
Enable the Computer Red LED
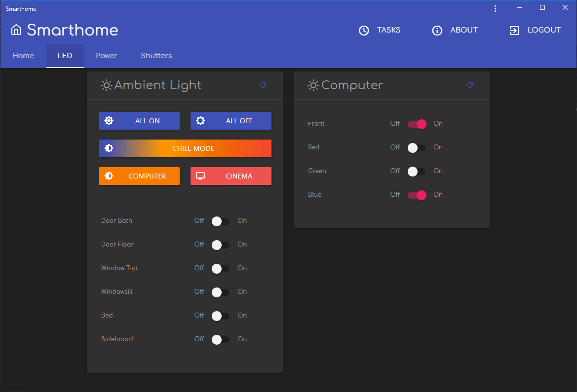pyautogui.click(x=417, y=148)
